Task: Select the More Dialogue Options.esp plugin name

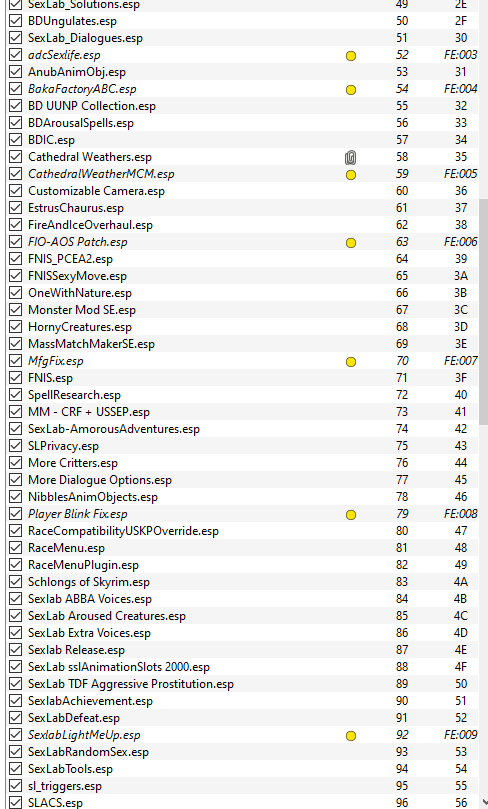Action: pyautogui.click(x=100, y=480)
